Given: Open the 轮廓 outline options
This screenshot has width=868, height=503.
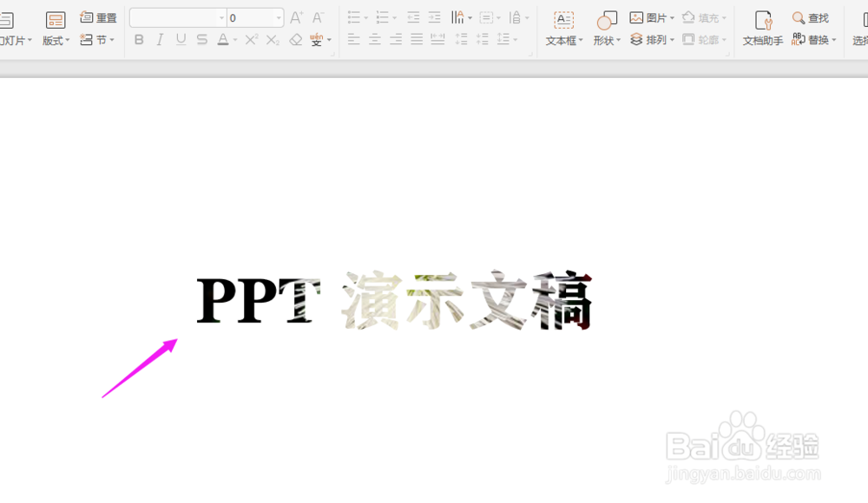Looking at the screenshot, I should [x=704, y=39].
